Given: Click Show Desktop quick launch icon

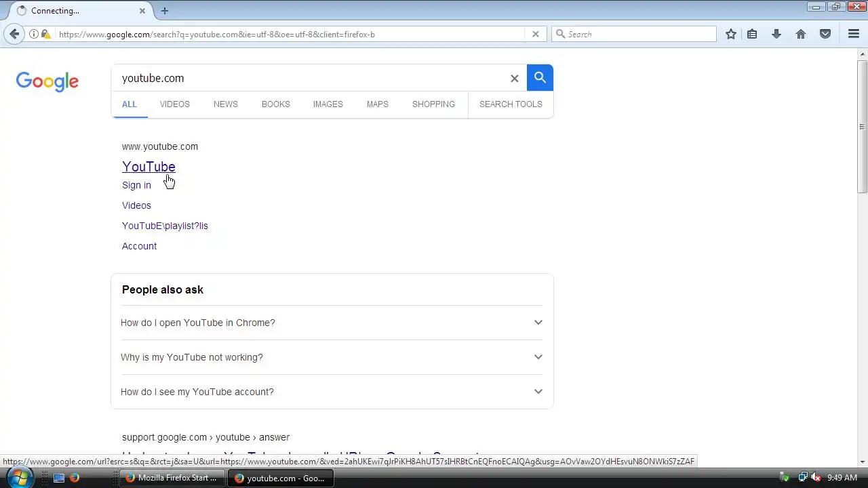Looking at the screenshot, I should point(59,478).
